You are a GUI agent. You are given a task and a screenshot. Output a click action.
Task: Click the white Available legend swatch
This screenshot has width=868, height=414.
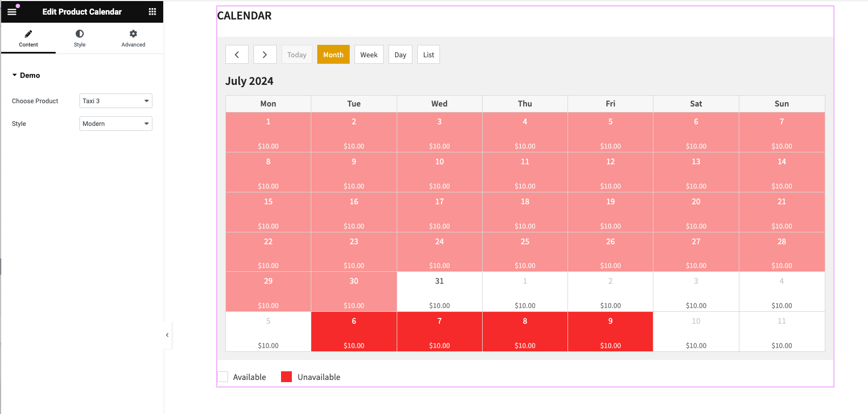pos(223,377)
